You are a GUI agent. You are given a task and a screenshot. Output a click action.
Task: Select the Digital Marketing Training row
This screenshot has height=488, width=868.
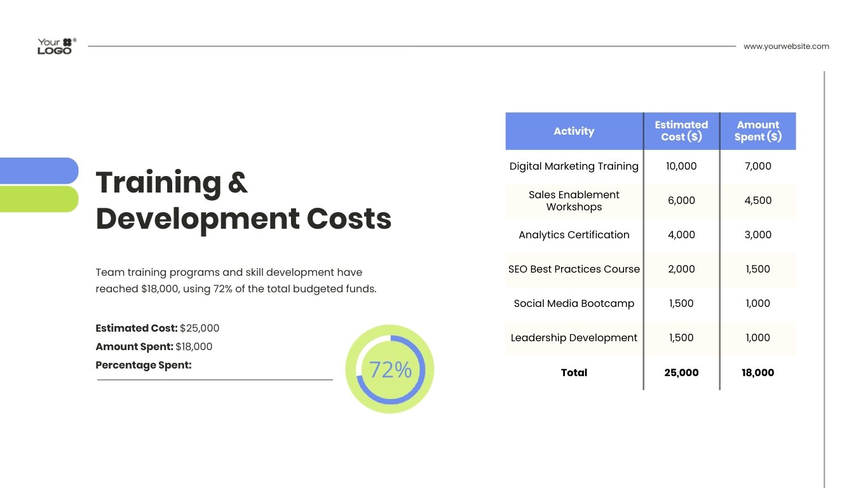click(574, 166)
